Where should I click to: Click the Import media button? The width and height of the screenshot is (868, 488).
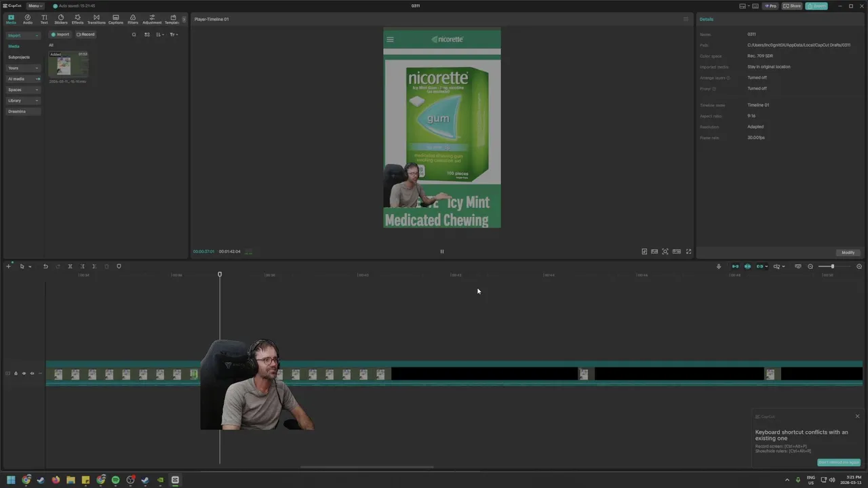click(x=60, y=35)
